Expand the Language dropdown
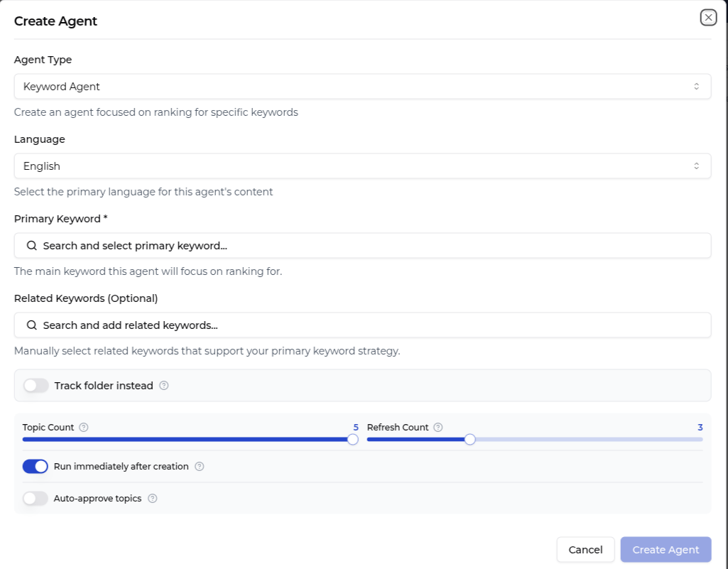The height and width of the screenshot is (569, 728). tap(362, 166)
